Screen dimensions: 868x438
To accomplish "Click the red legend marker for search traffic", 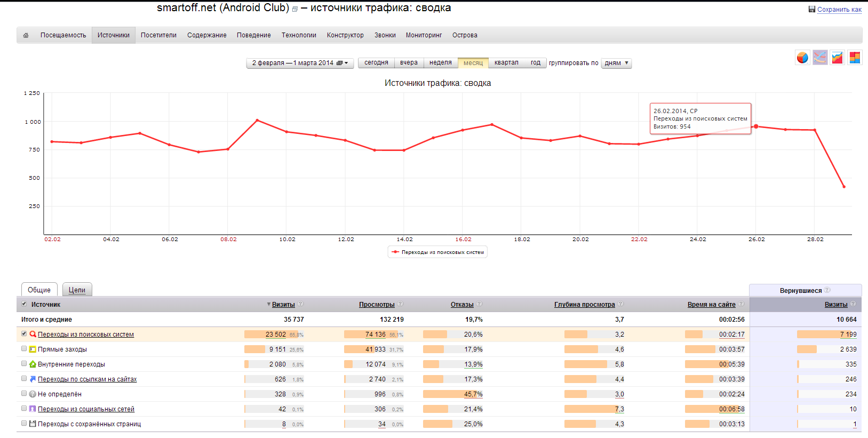I will coord(395,252).
